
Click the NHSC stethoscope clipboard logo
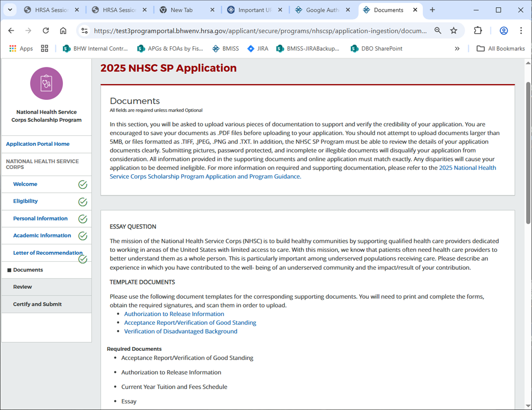pyautogui.click(x=46, y=83)
